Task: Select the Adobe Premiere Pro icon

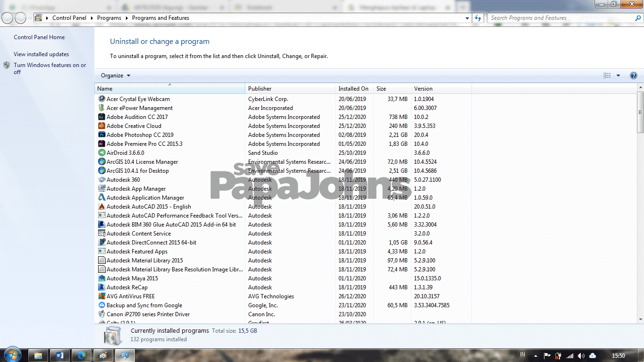Action: (101, 144)
